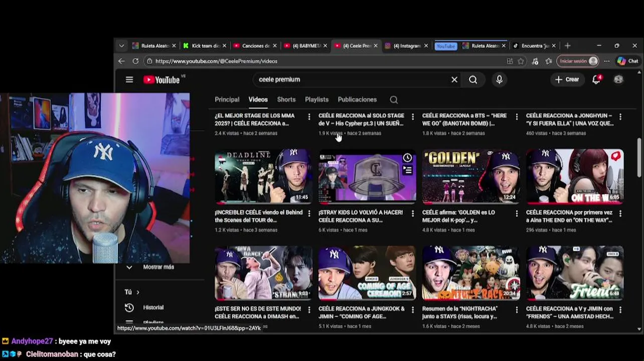Viewport: 644px width, 361px height.
Task: Open the DEADLINE tour video thumbnail
Action: [263, 176]
